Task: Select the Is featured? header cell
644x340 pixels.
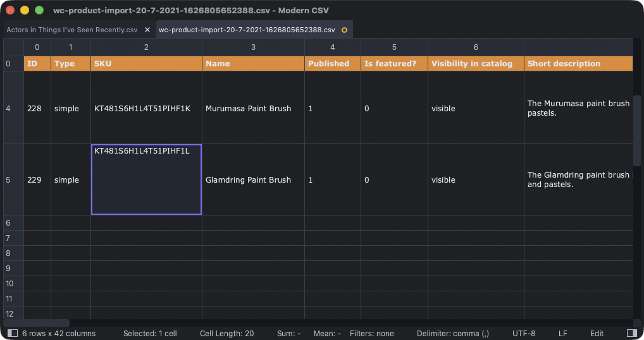Action: [x=394, y=64]
